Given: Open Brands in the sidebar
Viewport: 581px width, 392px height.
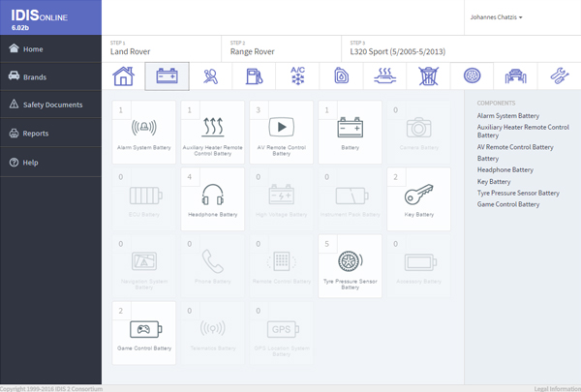Looking at the screenshot, I should tap(50, 76).
